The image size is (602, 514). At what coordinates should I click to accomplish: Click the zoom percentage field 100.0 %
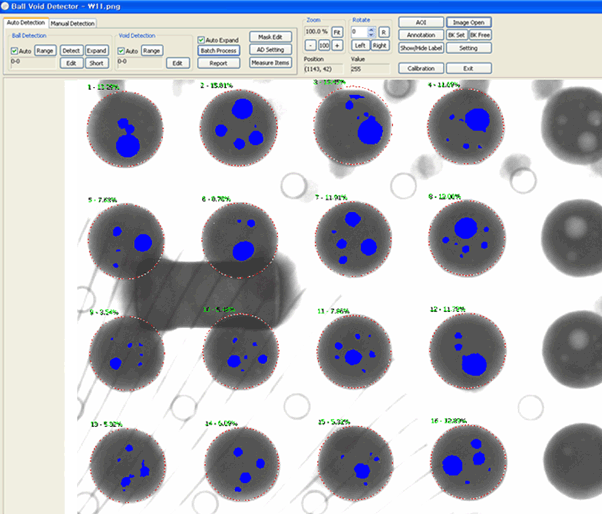click(317, 32)
